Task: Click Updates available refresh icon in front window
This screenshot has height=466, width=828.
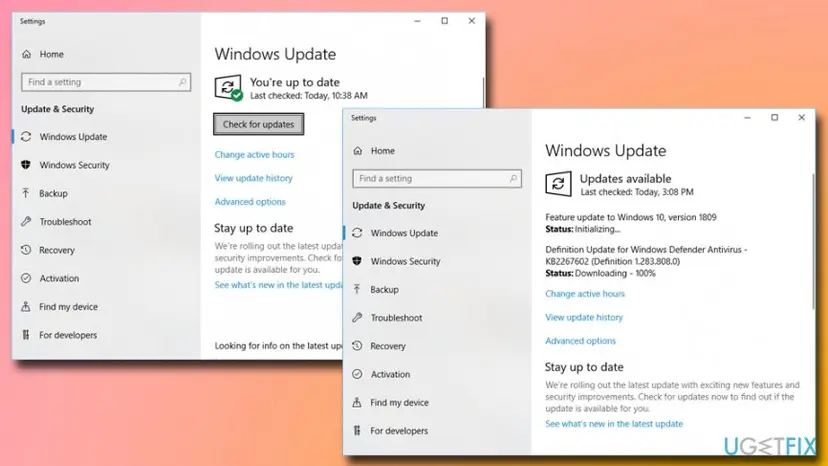Action: [x=558, y=184]
